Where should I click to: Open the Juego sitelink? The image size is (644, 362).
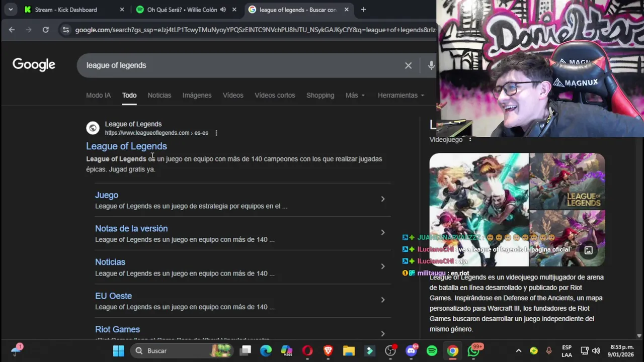(x=107, y=195)
